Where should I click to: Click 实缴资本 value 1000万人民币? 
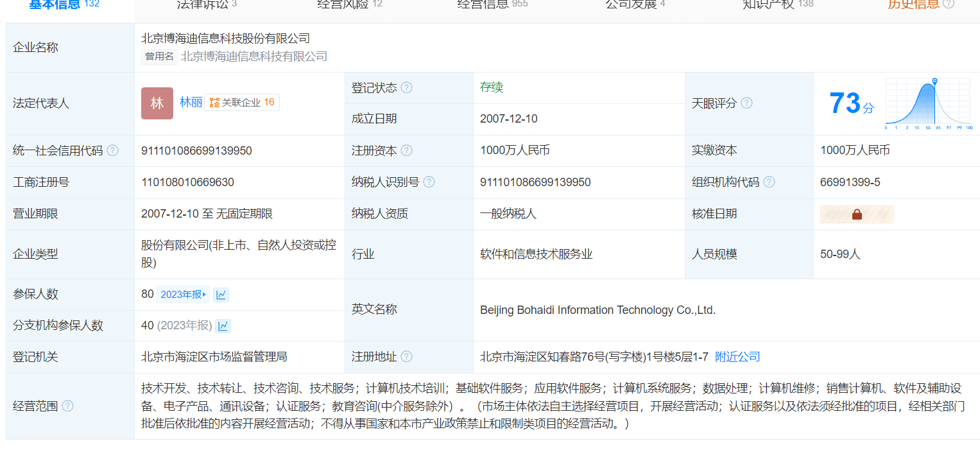[x=855, y=150]
